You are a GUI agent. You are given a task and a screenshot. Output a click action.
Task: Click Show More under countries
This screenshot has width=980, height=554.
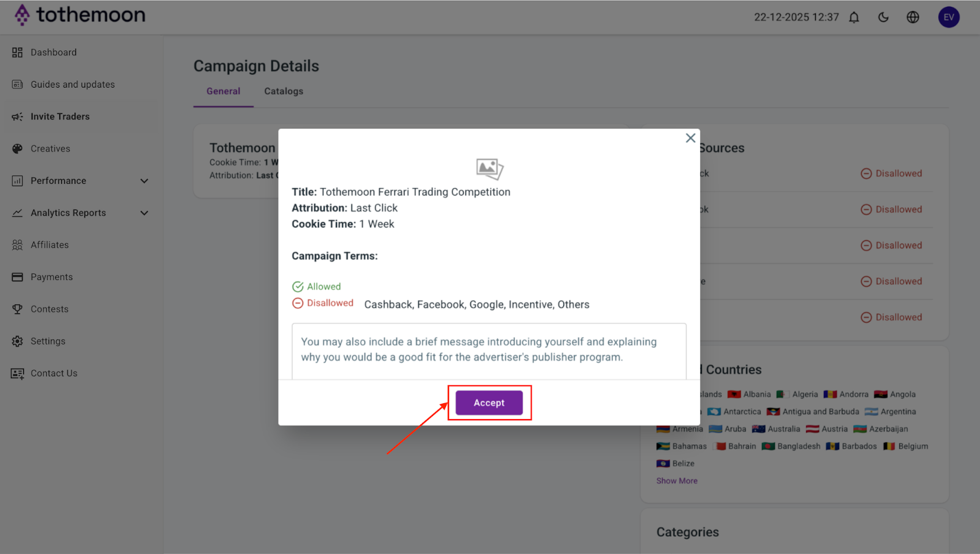click(677, 481)
